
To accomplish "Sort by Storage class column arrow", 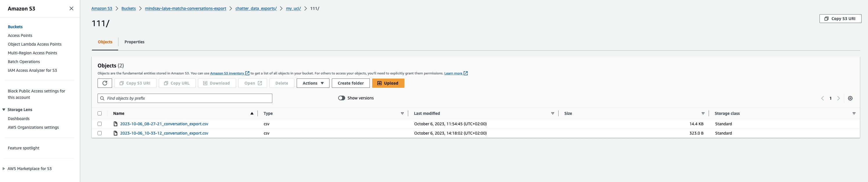I will coord(854,113).
